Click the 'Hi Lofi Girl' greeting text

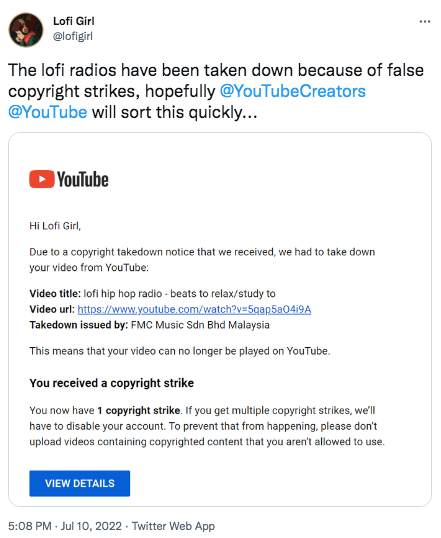pyautogui.click(x=55, y=226)
